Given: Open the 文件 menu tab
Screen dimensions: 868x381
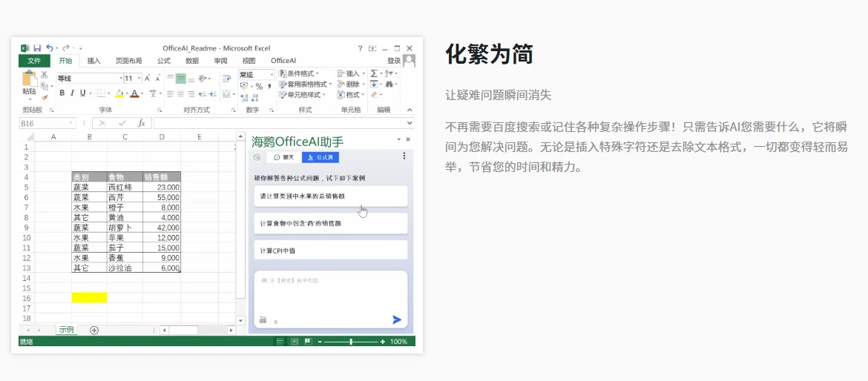Looking at the screenshot, I should coord(34,61).
